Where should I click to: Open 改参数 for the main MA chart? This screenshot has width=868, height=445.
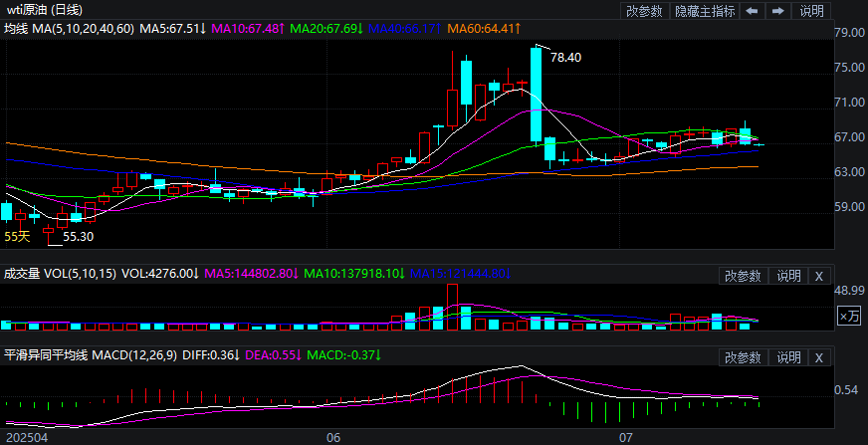[644, 11]
